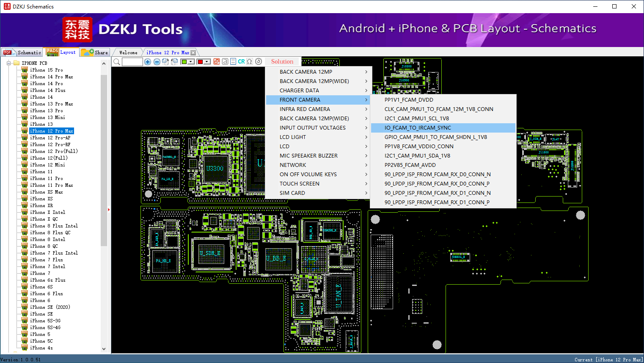Select ON OFF VOLUME KEYS menu entry

pyautogui.click(x=318, y=175)
